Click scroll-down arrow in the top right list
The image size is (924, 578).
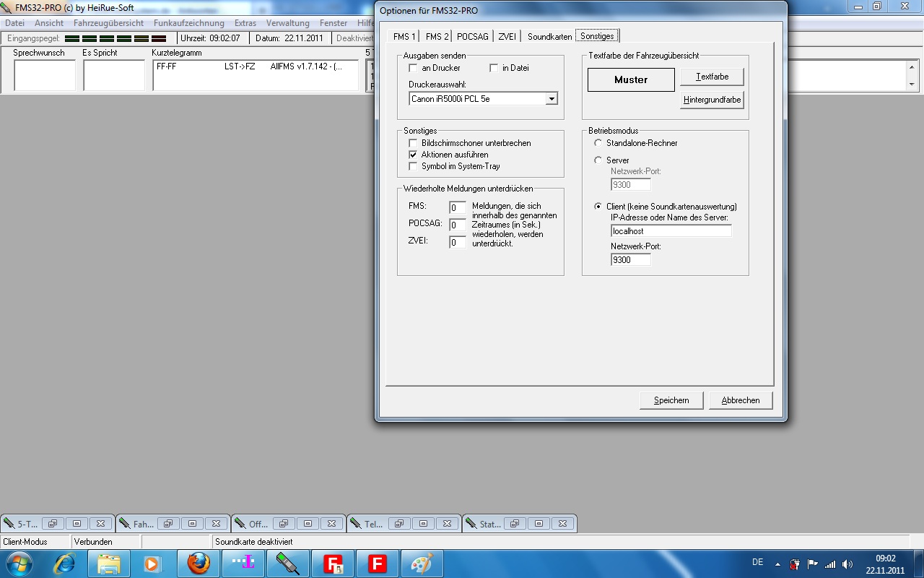[x=912, y=85]
